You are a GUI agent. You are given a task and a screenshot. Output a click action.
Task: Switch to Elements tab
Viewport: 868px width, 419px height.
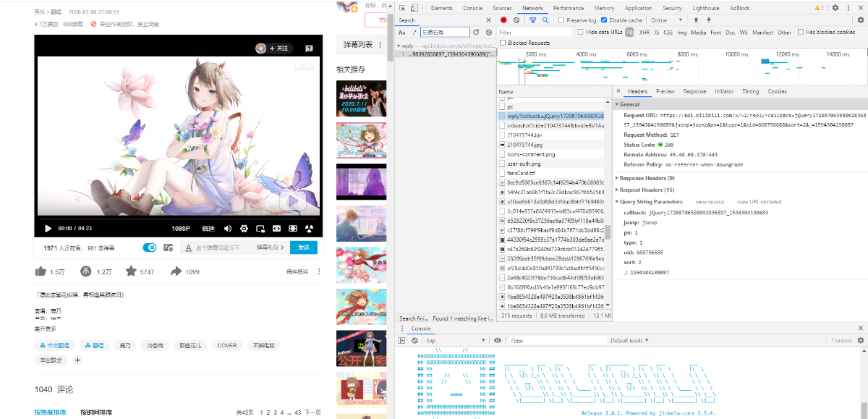442,8
